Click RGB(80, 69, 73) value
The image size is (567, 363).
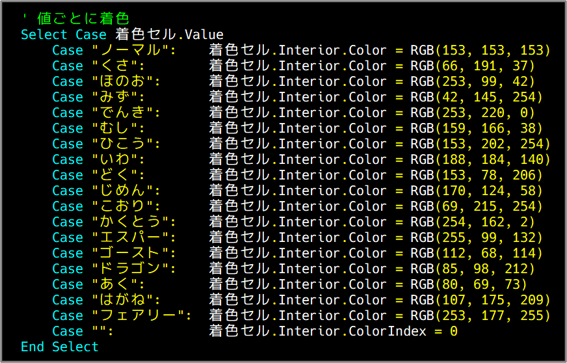click(469, 284)
